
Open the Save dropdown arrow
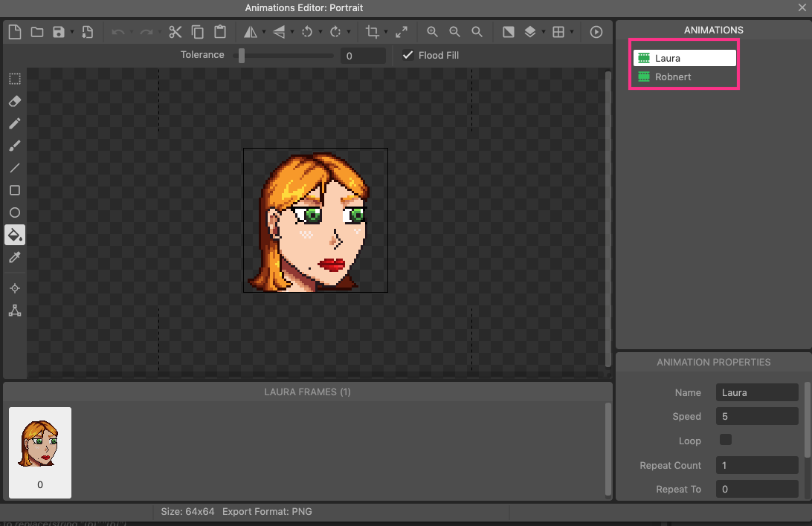72,32
